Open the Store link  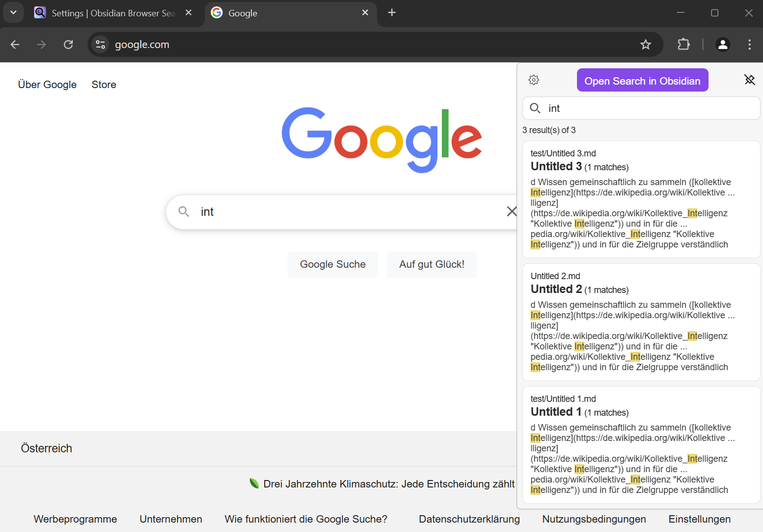[x=104, y=85]
